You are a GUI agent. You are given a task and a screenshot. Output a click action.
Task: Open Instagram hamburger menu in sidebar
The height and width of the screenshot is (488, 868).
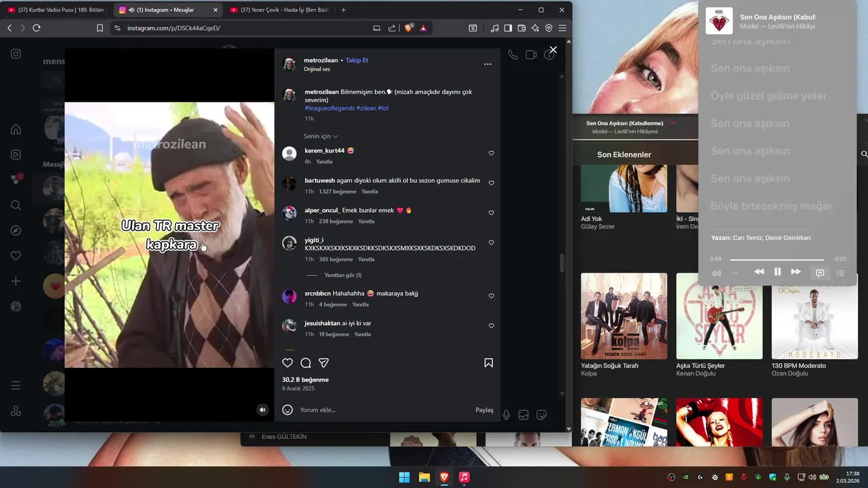(x=16, y=386)
